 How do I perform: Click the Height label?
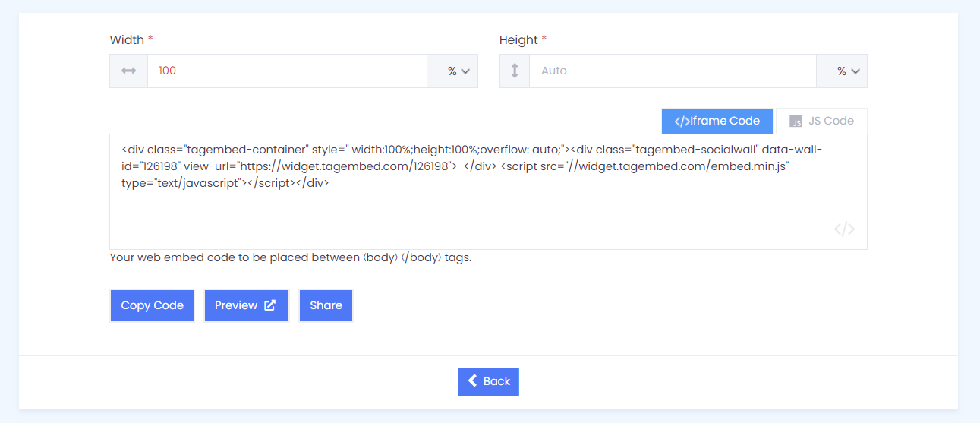pyautogui.click(x=518, y=40)
